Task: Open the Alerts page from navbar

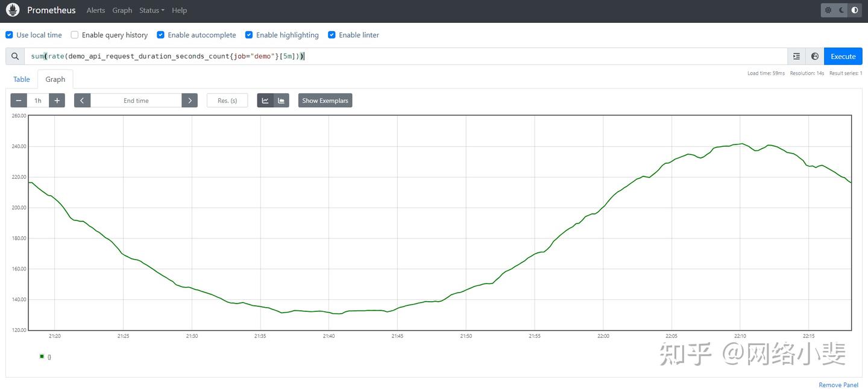Action: 96,10
